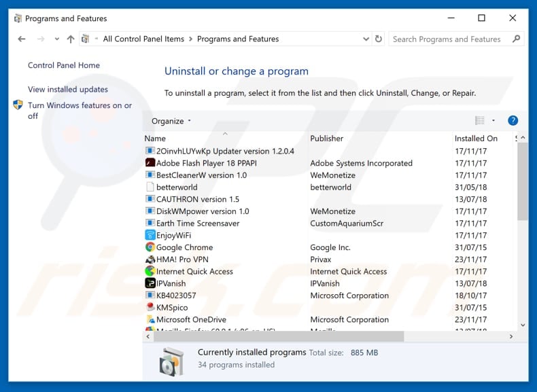
Task: Expand the address bar history dropdown
Action: [366, 39]
